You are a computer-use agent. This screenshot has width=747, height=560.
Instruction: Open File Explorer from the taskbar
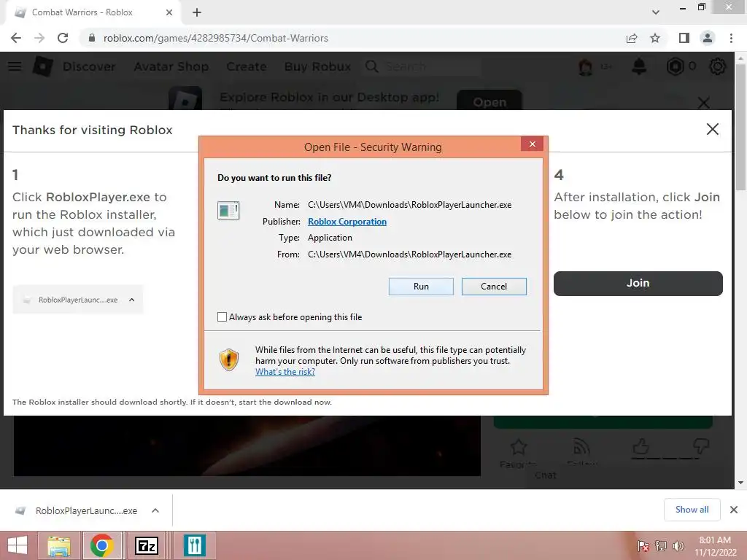point(59,545)
